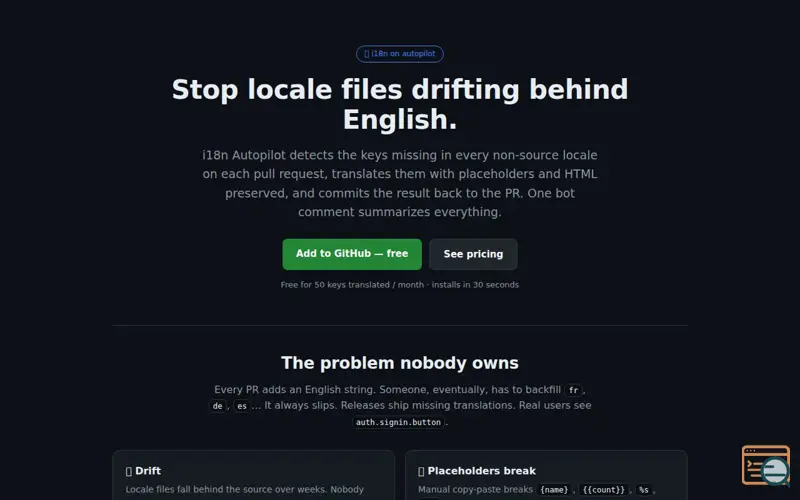Viewport: 800px width, 500px height.
Task: Open the floating terminal widget icon
Action: (x=766, y=465)
